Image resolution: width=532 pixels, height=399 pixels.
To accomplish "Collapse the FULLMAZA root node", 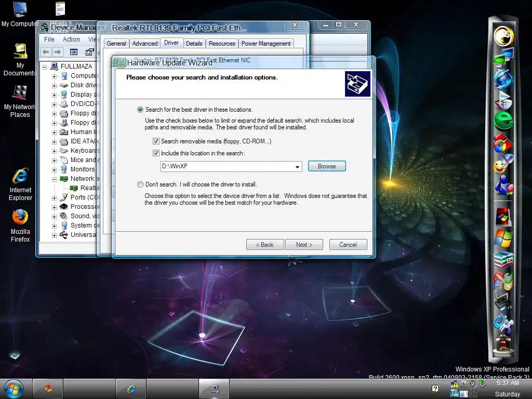I will point(45,67).
